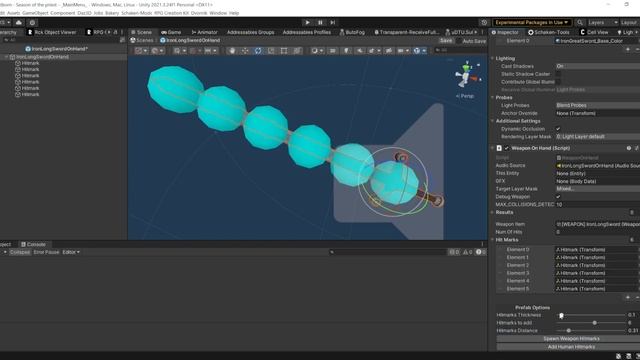The height and width of the screenshot is (360, 640).
Task: Open the Target Layer Mask dropdown
Action: (598, 189)
